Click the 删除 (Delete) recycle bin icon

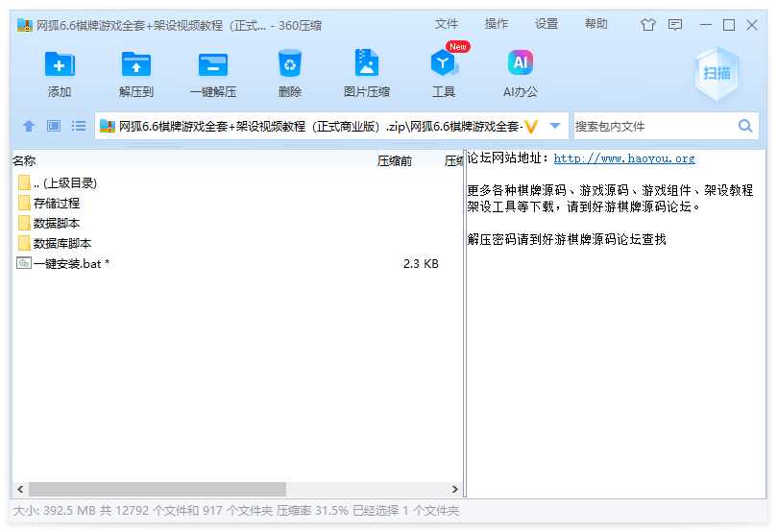(290, 63)
